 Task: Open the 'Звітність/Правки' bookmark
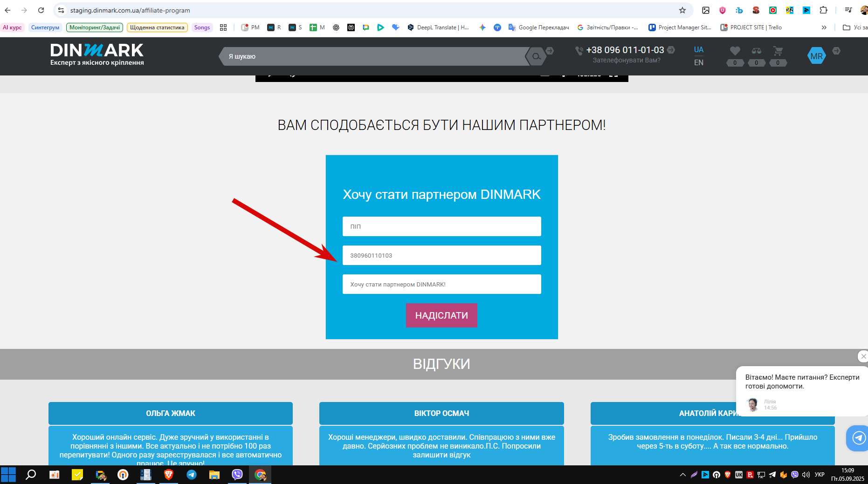(x=608, y=27)
